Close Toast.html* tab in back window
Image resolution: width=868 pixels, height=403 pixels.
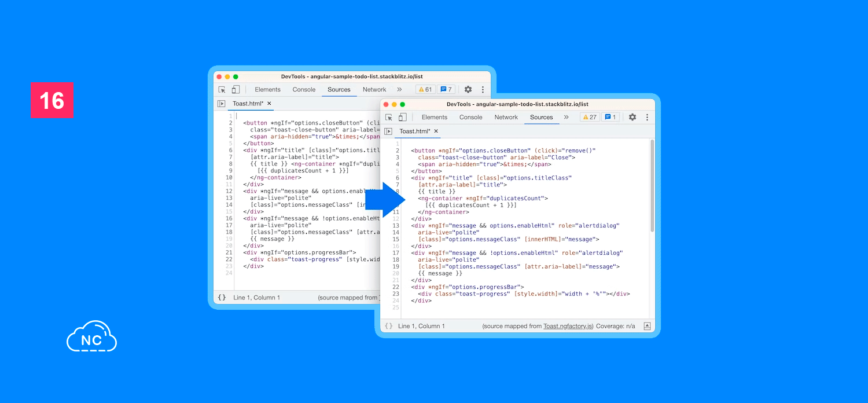pyautogui.click(x=269, y=104)
